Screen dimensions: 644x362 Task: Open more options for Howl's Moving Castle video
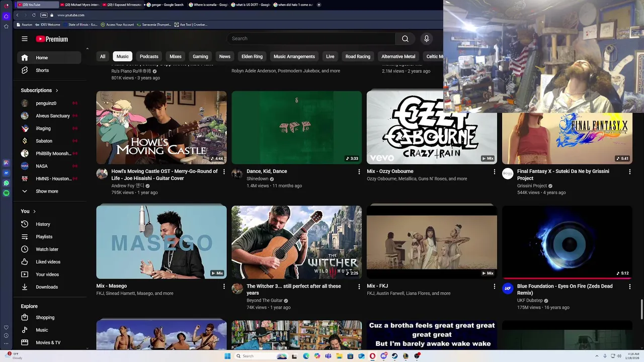[224, 171]
